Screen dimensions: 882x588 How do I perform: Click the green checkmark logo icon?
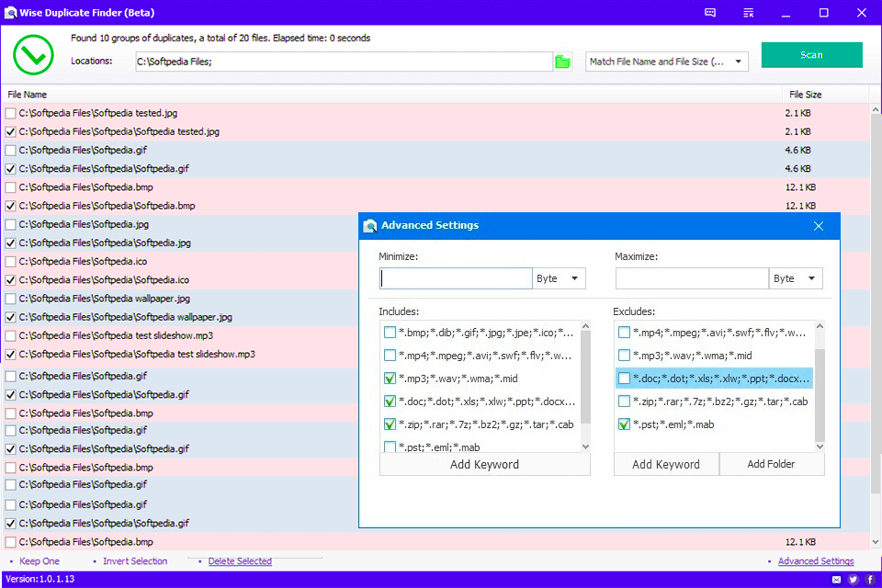point(33,54)
